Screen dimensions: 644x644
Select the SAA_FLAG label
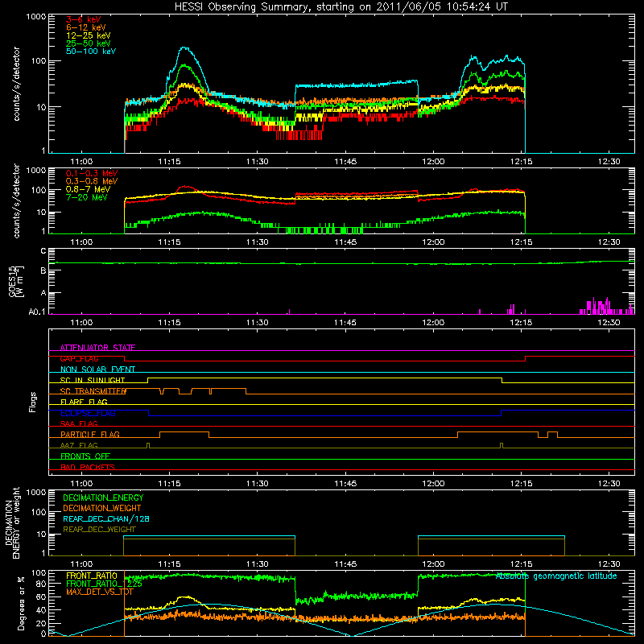[x=79, y=424]
